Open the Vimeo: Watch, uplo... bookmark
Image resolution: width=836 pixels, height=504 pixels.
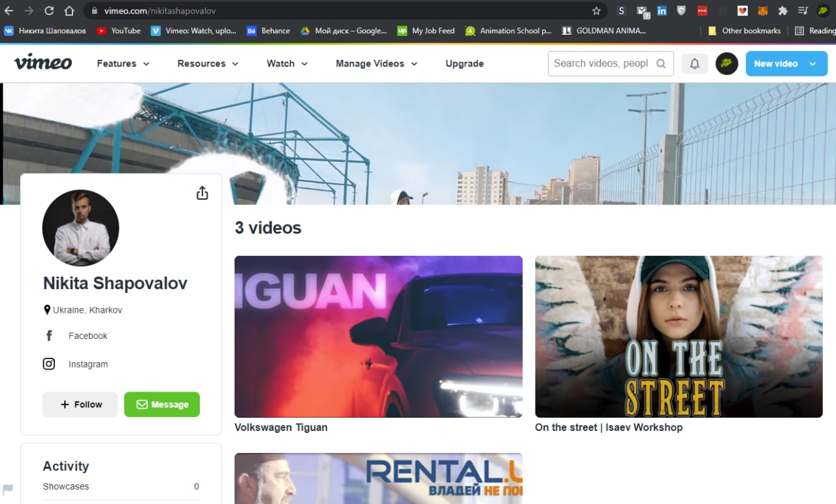194,31
